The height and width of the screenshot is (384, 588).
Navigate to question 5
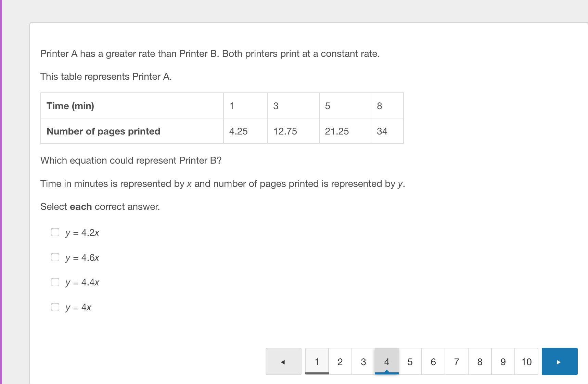point(410,362)
